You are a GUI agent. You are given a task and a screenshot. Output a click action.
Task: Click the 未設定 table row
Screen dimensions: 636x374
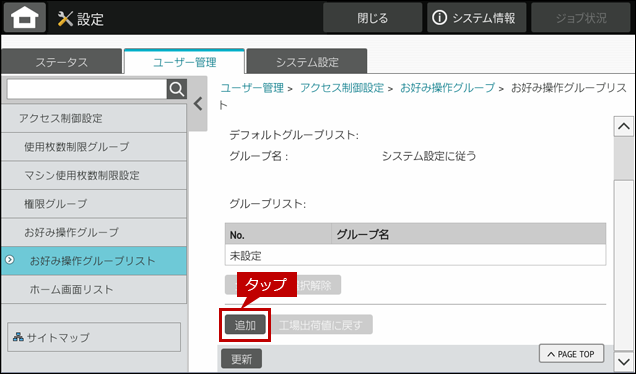pos(415,255)
